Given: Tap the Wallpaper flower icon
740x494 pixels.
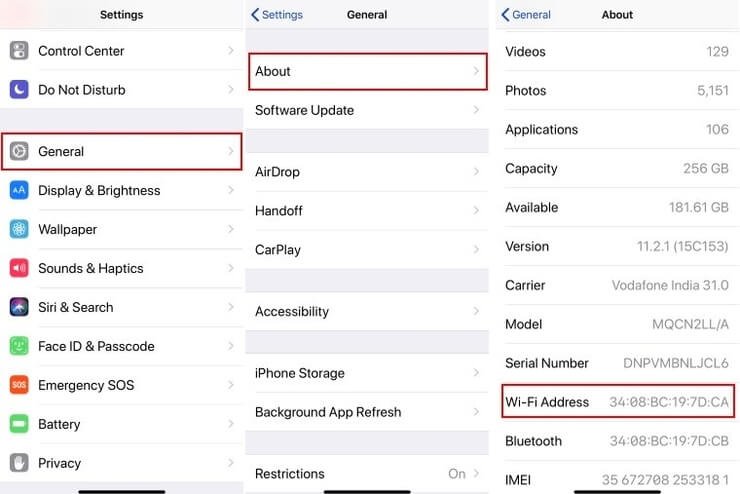Looking at the screenshot, I should [19, 229].
